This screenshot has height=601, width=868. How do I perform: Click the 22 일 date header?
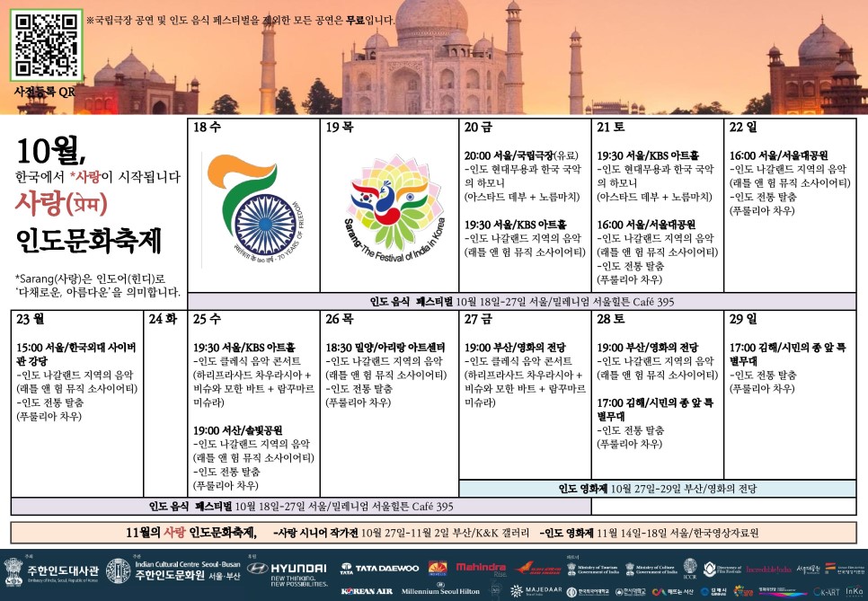pyautogui.click(x=743, y=128)
